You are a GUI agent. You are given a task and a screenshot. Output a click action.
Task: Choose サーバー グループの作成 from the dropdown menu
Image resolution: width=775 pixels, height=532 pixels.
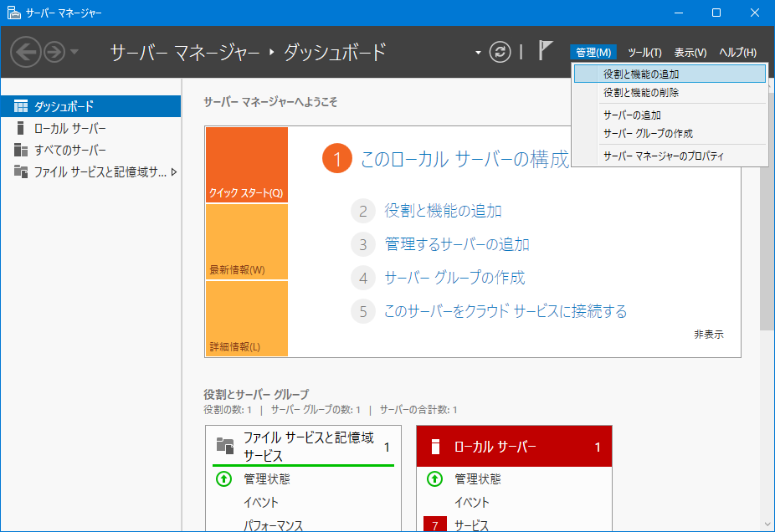(670, 133)
